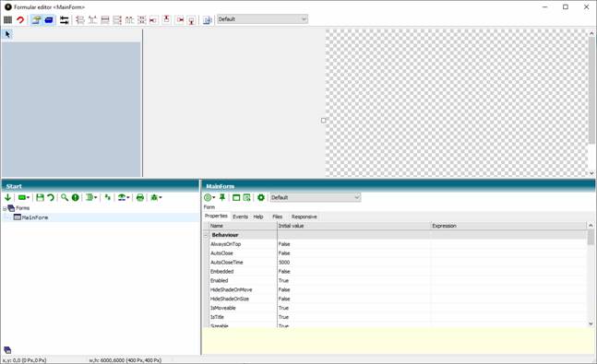Click the green printer icon
597x364 pixels.
140,197
